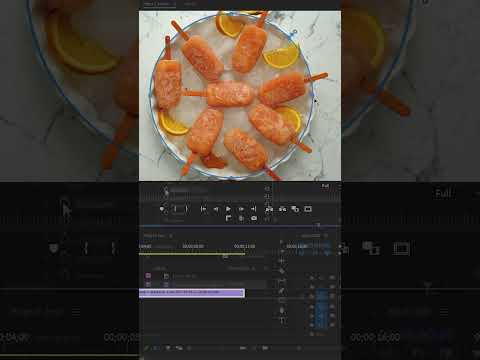This screenshot has height=360, width=480.
Task: Select the Hand tool in the tools panel
Action: coord(282,311)
